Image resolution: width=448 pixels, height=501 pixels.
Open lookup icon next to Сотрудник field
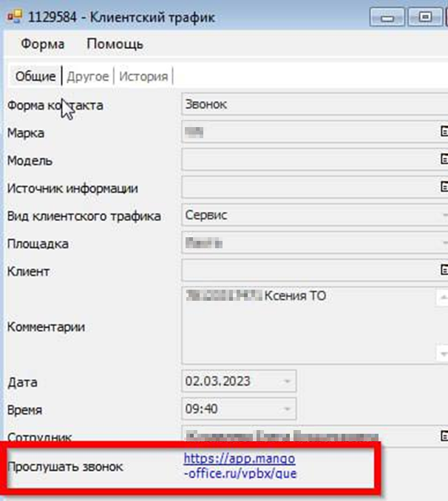[444, 436]
